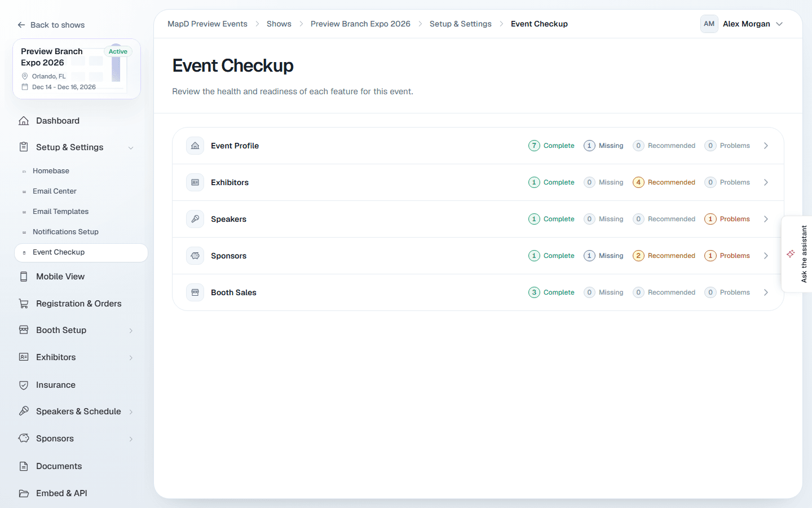Click the Booth Setup storefront icon
This screenshot has height=508, width=812.
tap(24, 330)
